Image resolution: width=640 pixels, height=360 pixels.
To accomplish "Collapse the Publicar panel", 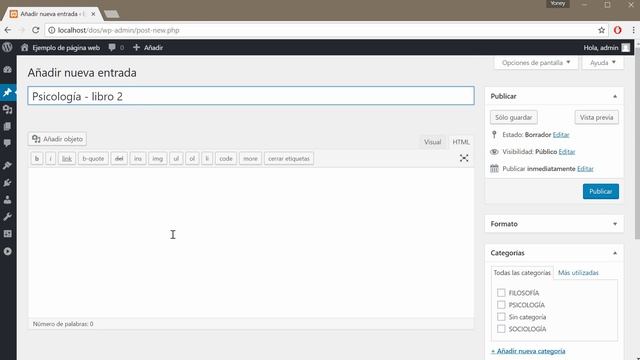I will click(x=615, y=96).
